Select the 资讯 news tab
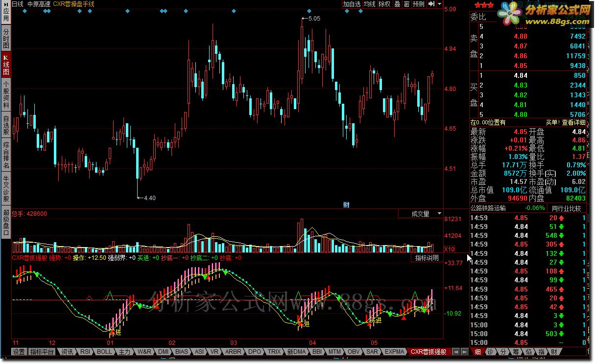 pyautogui.click(x=67, y=351)
